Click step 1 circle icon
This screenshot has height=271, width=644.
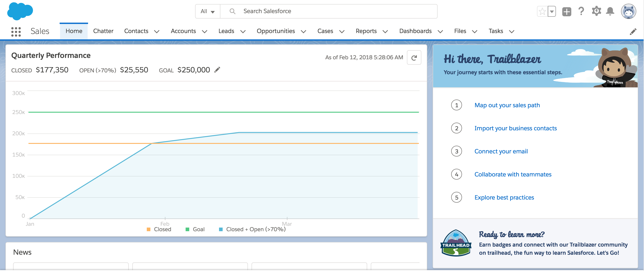pyautogui.click(x=457, y=105)
